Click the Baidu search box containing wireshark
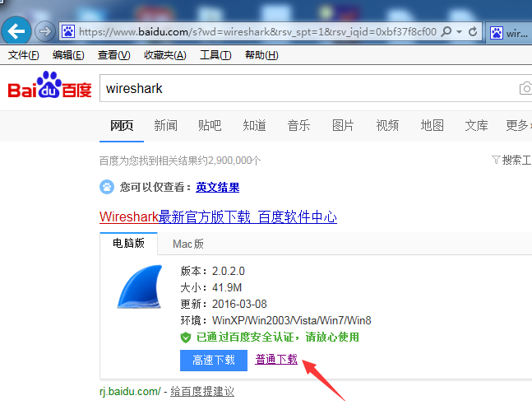Viewport: 532px width, 405px height. (304, 88)
